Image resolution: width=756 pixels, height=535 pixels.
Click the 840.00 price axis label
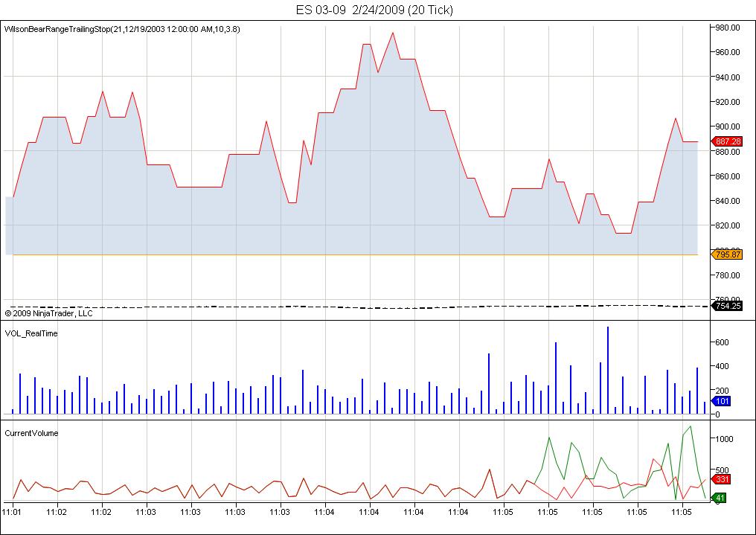pos(728,201)
